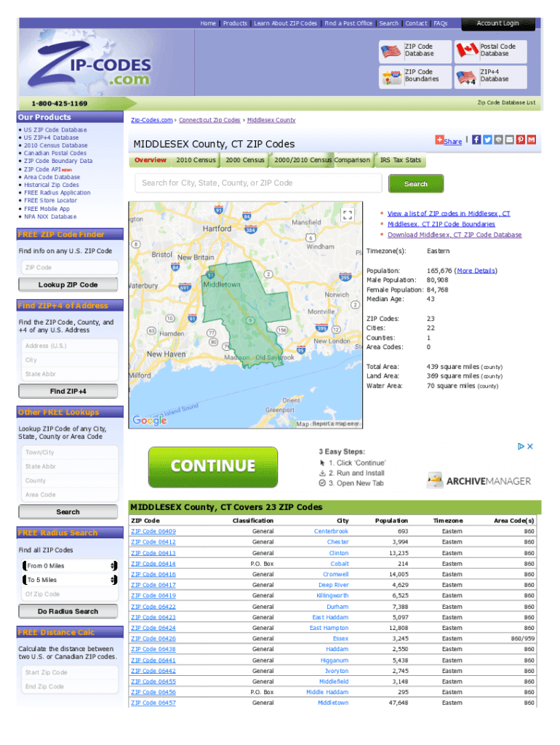Open FAQs in the top menu
The width and height of the screenshot is (560, 745).
441,23
